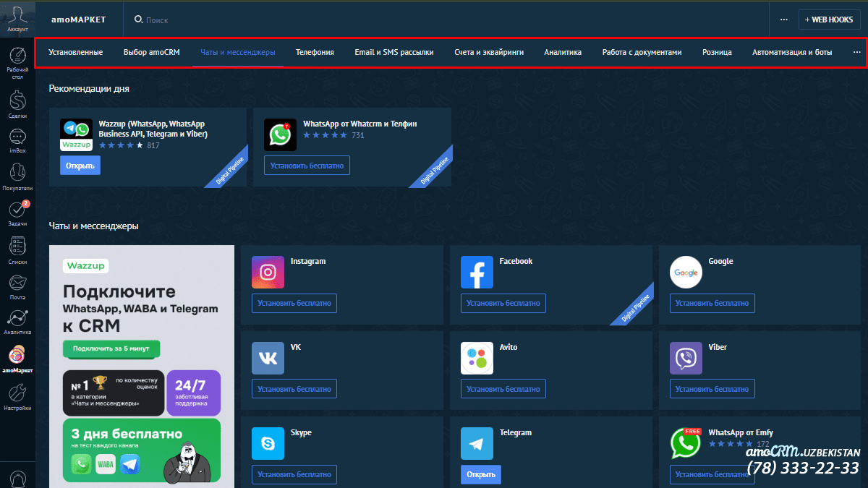Click the Instagram app logo
The height and width of the screenshot is (488, 868).
tap(268, 273)
